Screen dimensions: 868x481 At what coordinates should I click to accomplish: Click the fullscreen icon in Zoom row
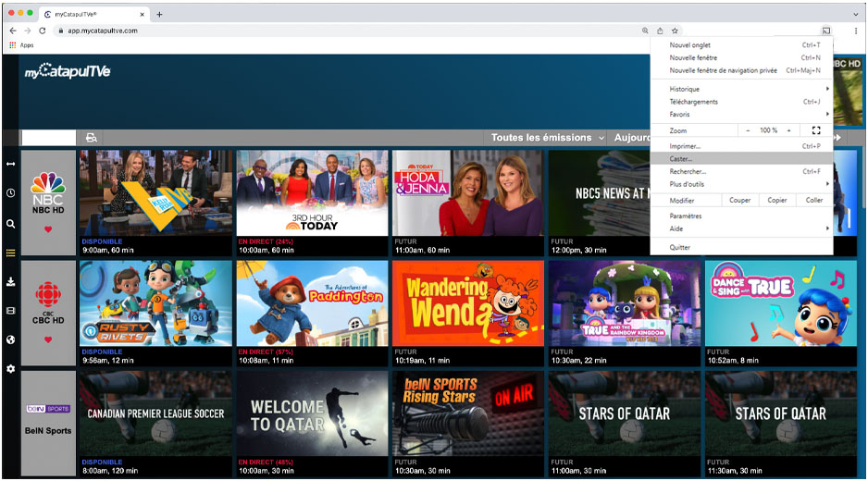pos(816,130)
